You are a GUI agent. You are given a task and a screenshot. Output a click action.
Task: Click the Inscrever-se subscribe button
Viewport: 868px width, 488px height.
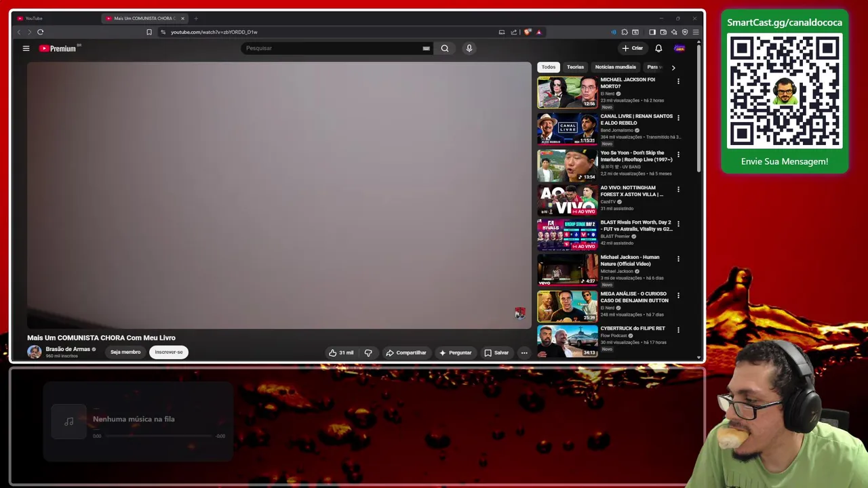coord(169,352)
